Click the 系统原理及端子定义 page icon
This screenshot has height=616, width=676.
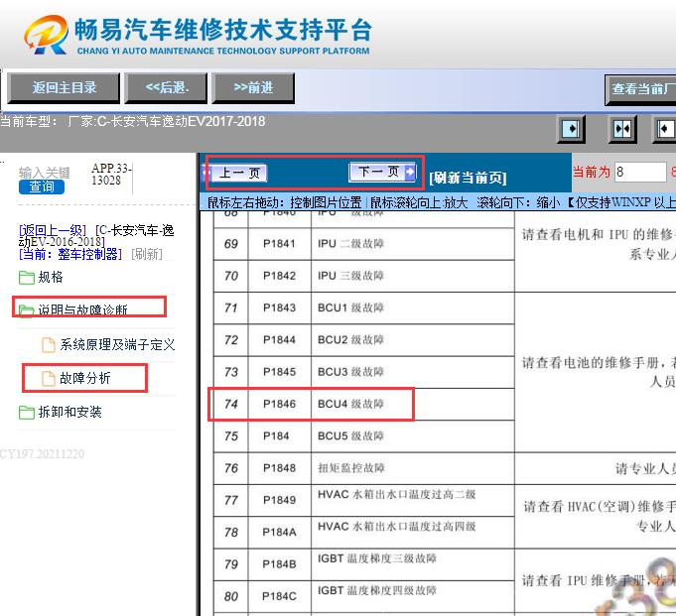click(x=49, y=344)
